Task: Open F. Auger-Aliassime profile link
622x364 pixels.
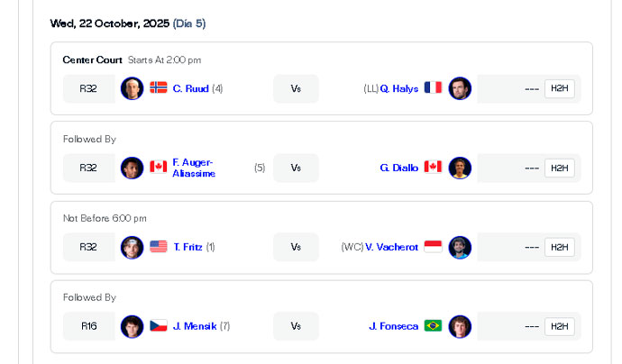Action: pos(193,168)
